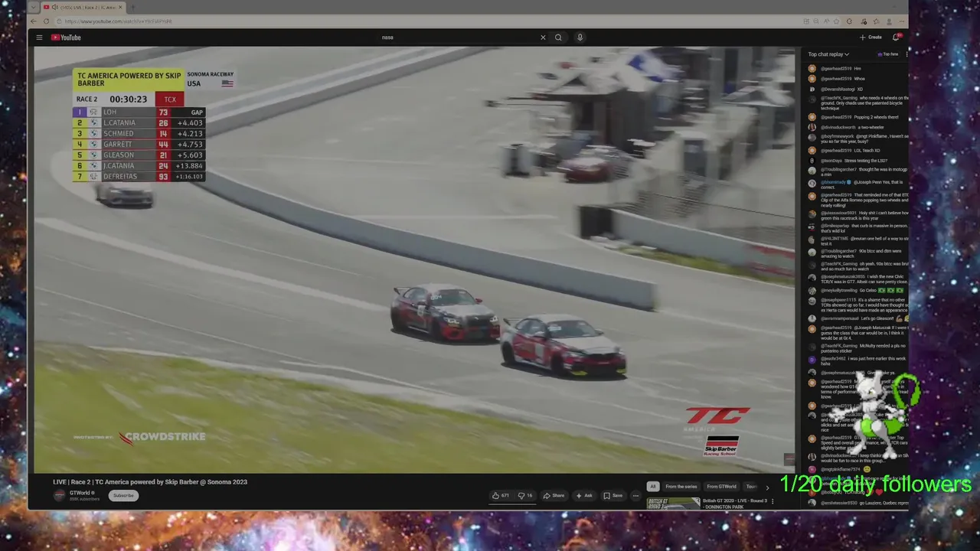Go to YouTube home via logo
Image resolution: width=980 pixels, height=551 pixels.
coord(66,37)
